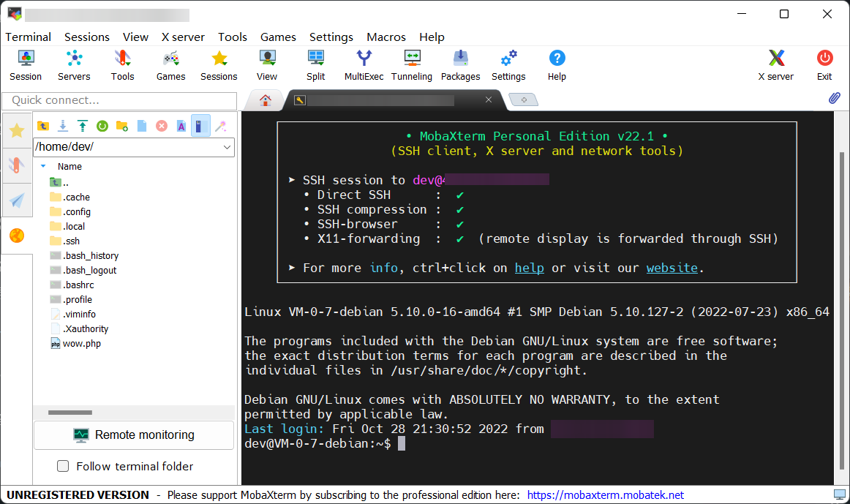The image size is (850, 504).
Task: Toggle the highlighted terminal side-panel icon in the SFTP toolbar
Action: tap(200, 127)
